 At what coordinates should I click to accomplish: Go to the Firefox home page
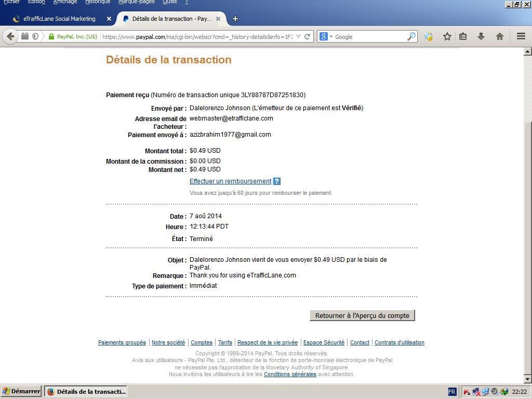[499, 37]
